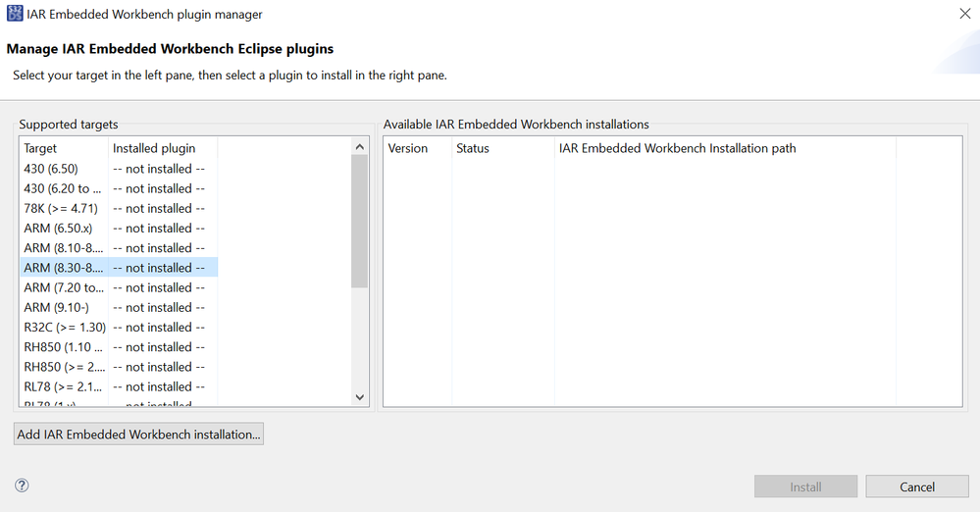Click the Installed plugin column header
The width and height of the screenshot is (980, 512).
(163, 148)
